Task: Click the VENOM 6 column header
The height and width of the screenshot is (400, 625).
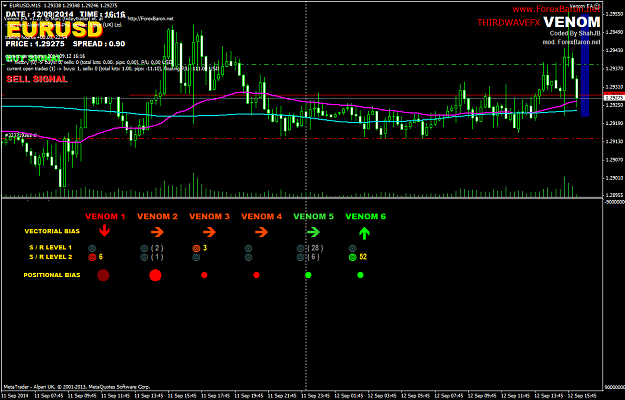Action: (x=366, y=217)
